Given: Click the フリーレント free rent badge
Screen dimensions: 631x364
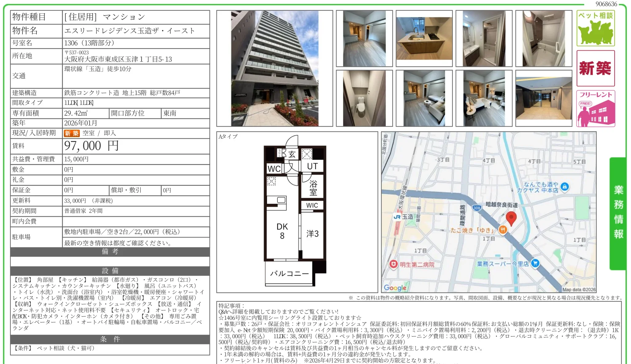Looking at the screenshot, I should pyautogui.click(x=595, y=109).
